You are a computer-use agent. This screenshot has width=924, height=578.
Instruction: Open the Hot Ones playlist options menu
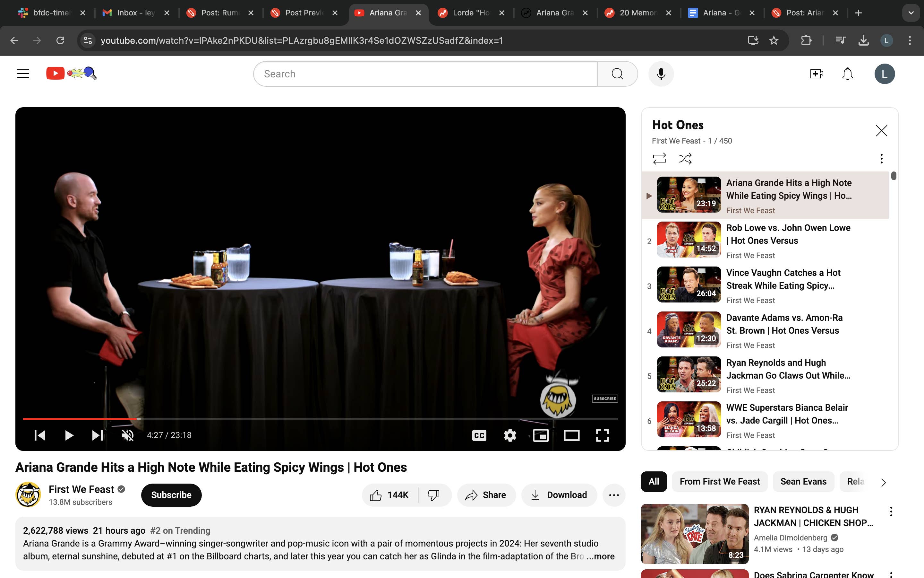click(x=881, y=158)
